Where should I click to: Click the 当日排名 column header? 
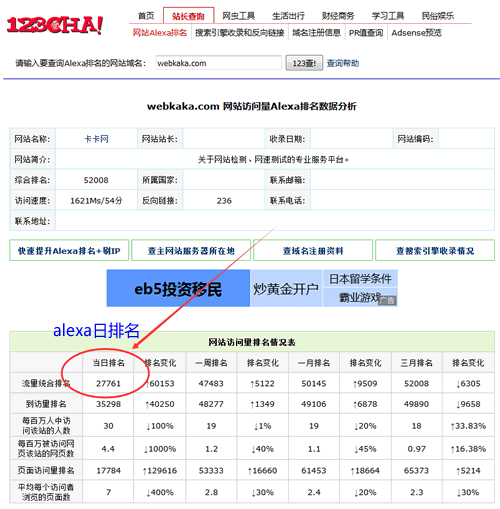[108, 363]
